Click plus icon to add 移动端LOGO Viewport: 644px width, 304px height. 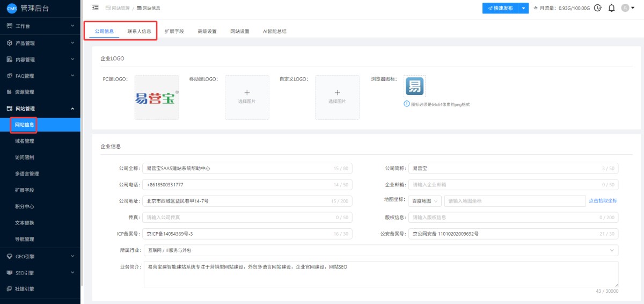pyautogui.click(x=247, y=92)
